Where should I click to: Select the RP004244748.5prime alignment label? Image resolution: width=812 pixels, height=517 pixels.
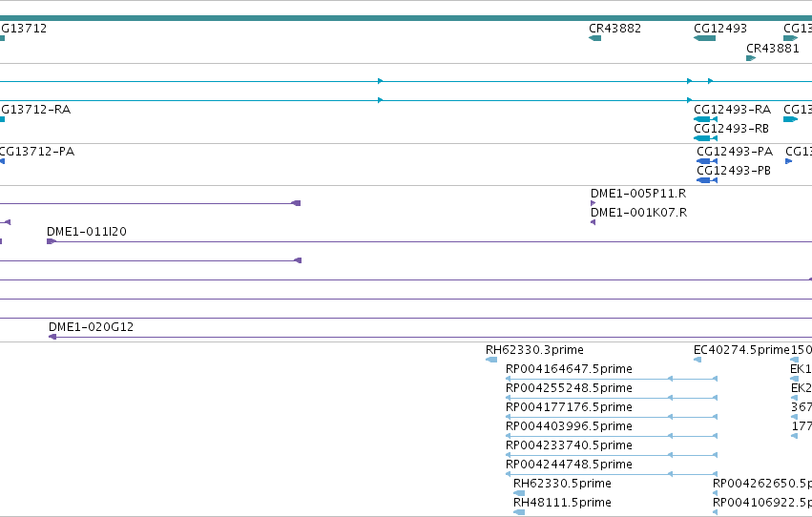point(569,465)
